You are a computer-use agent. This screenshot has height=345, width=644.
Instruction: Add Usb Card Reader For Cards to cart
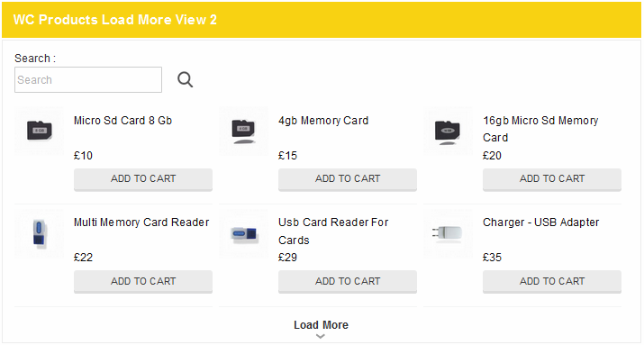(x=348, y=282)
